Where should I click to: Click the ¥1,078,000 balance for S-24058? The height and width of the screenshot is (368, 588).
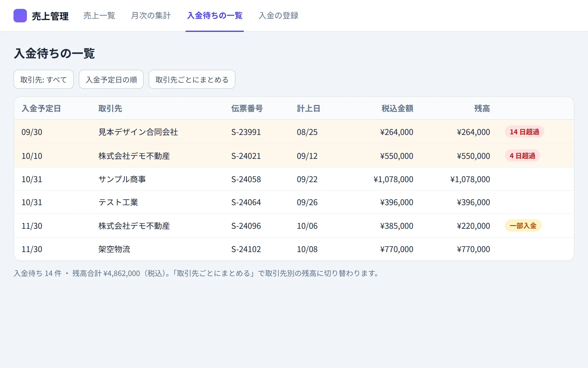(470, 179)
